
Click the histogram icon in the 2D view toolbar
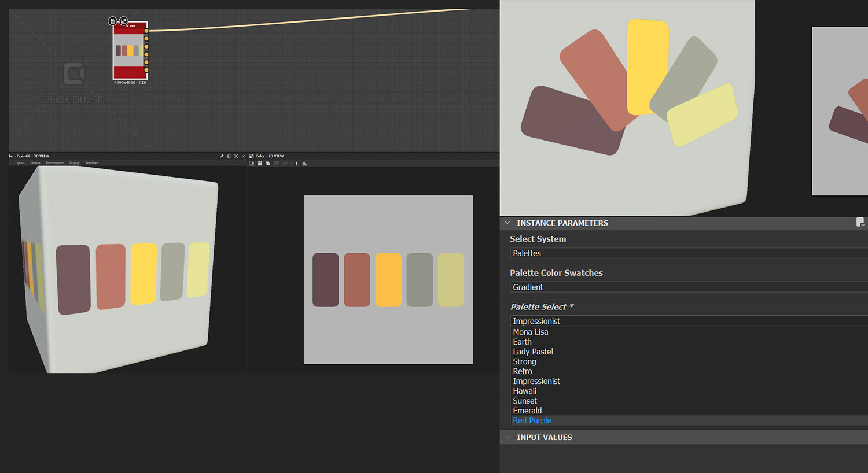304,163
